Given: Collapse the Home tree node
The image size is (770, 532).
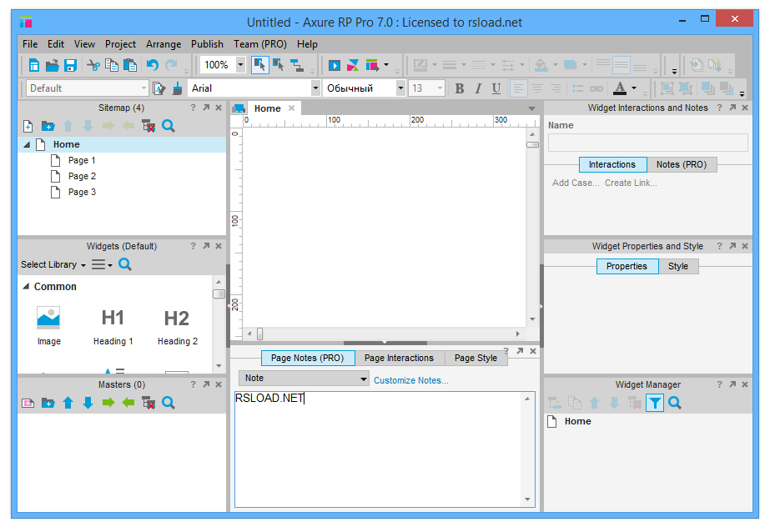Looking at the screenshot, I should (x=27, y=144).
